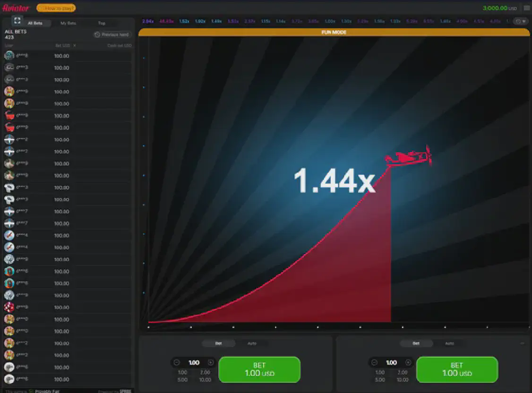This screenshot has height=393, width=532.
Task: Decrease right bet amount with minus icon
Action: point(374,362)
